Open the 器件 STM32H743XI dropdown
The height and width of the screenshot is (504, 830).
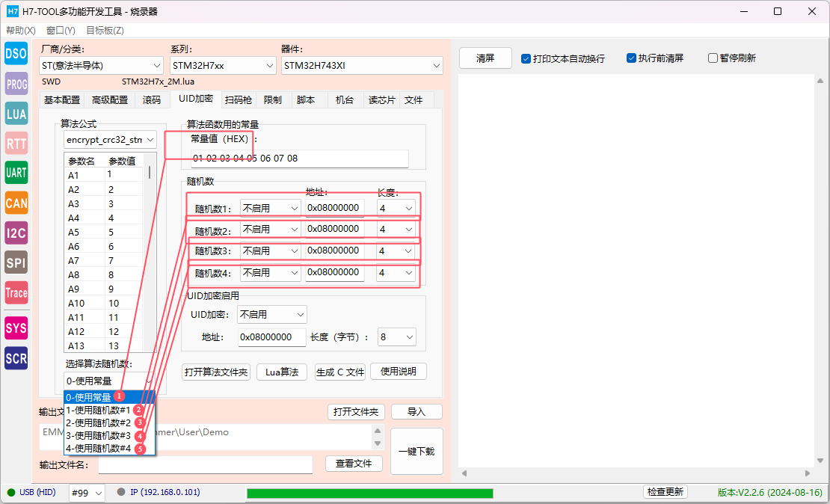(362, 66)
